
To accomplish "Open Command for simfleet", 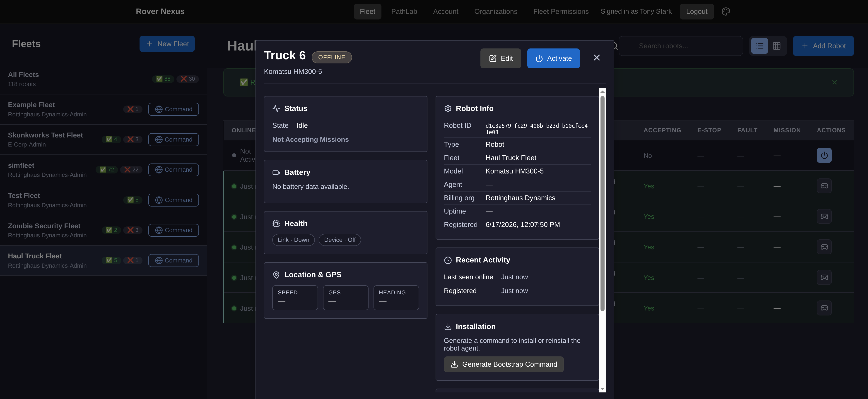I will (x=173, y=170).
